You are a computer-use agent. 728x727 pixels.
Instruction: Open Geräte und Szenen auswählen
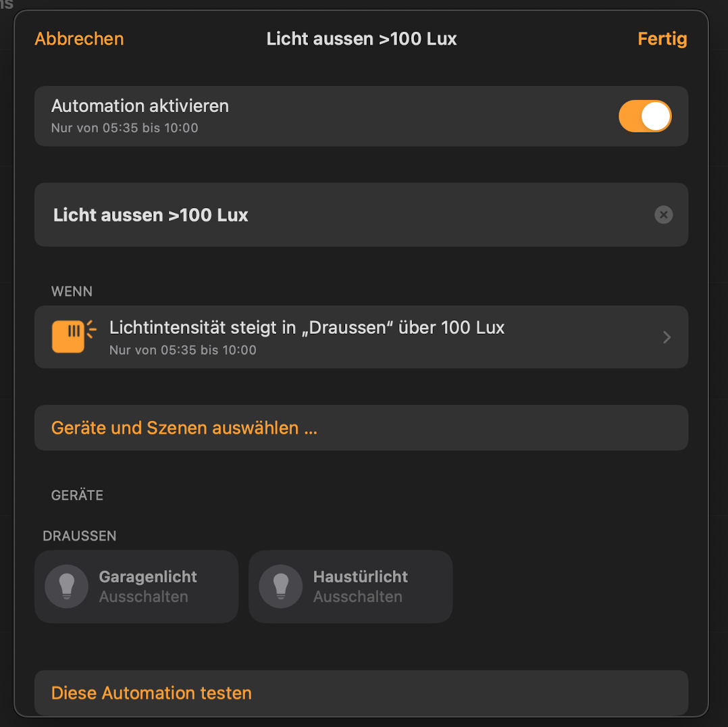click(184, 428)
